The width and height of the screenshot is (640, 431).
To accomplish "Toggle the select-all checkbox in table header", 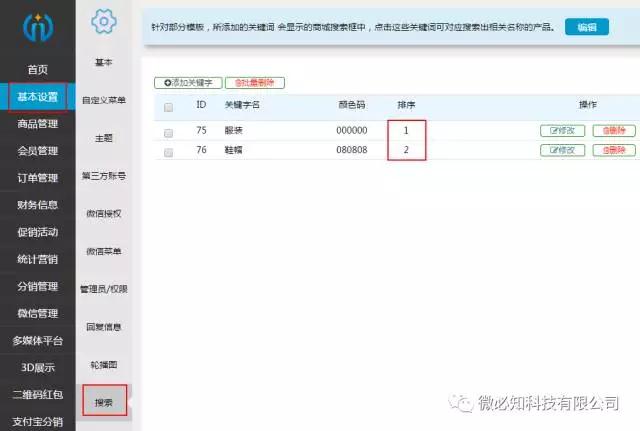I will click(x=168, y=107).
